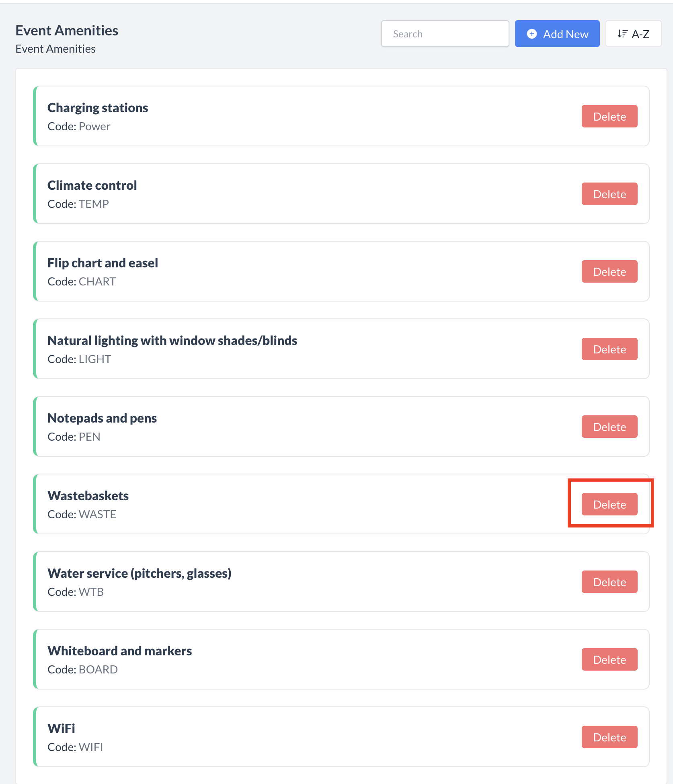The image size is (673, 784).
Task: Select the Flip chart and easel title
Action: pos(103,263)
